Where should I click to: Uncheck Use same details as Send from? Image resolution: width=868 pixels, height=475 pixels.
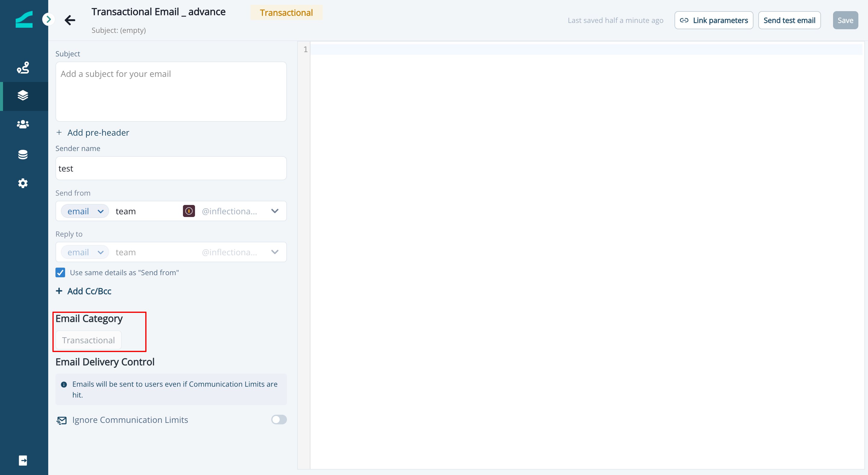point(60,272)
